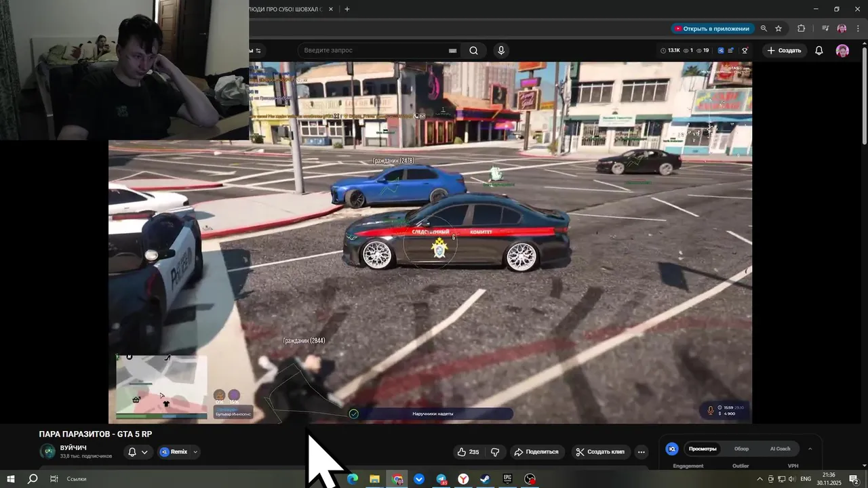Screen dimensions: 868x488
Task: Open the Windows Start menu
Action: (x=11, y=479)
